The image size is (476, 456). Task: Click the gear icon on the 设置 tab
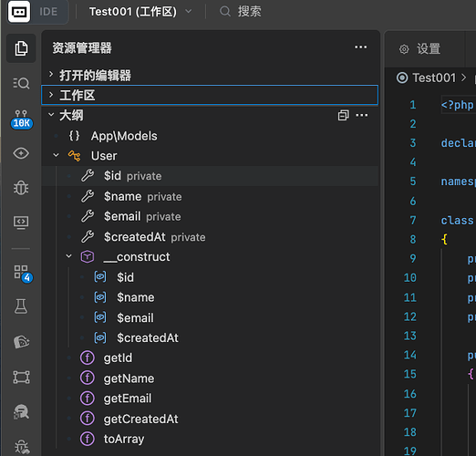[404, 48]
